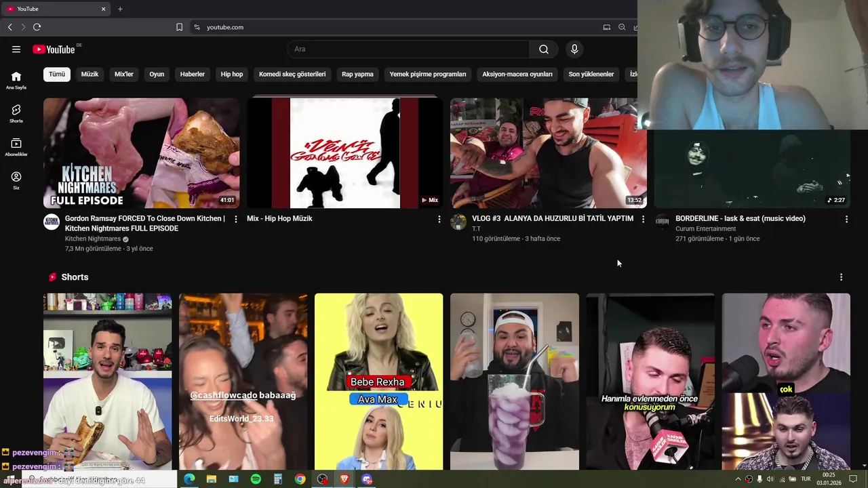Screen dimensions: 868x488
Task: Open Shorts section three-dot menu
Action: click(x=841, y=277)
